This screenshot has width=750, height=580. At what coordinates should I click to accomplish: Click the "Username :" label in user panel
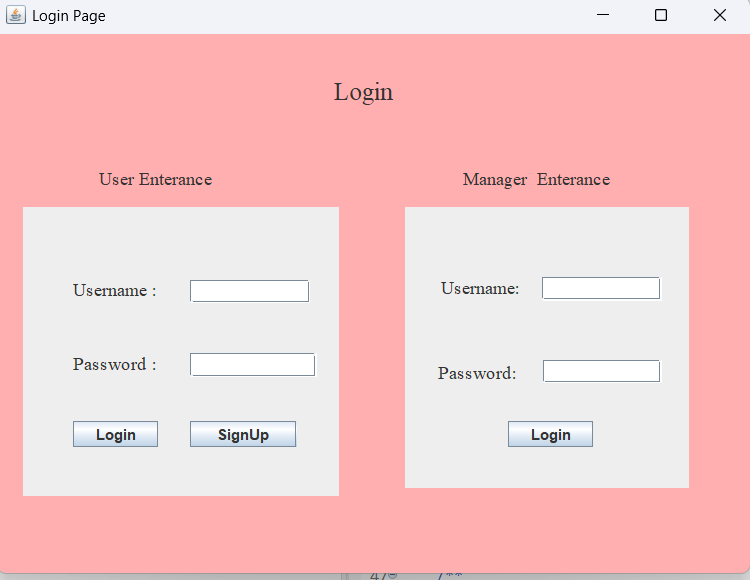114,291
